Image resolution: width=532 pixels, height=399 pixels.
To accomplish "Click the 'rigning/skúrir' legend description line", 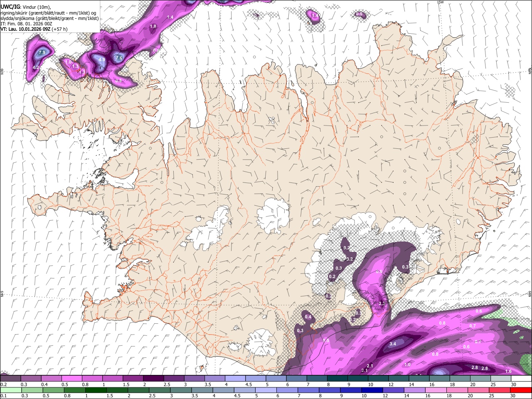I will (x=48, y=13).
